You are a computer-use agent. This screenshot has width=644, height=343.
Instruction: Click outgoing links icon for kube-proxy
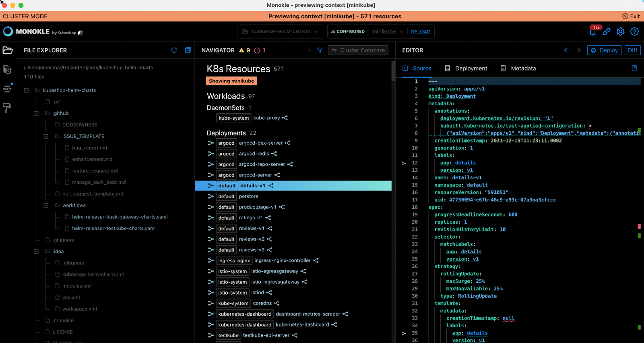click(285, 118)
